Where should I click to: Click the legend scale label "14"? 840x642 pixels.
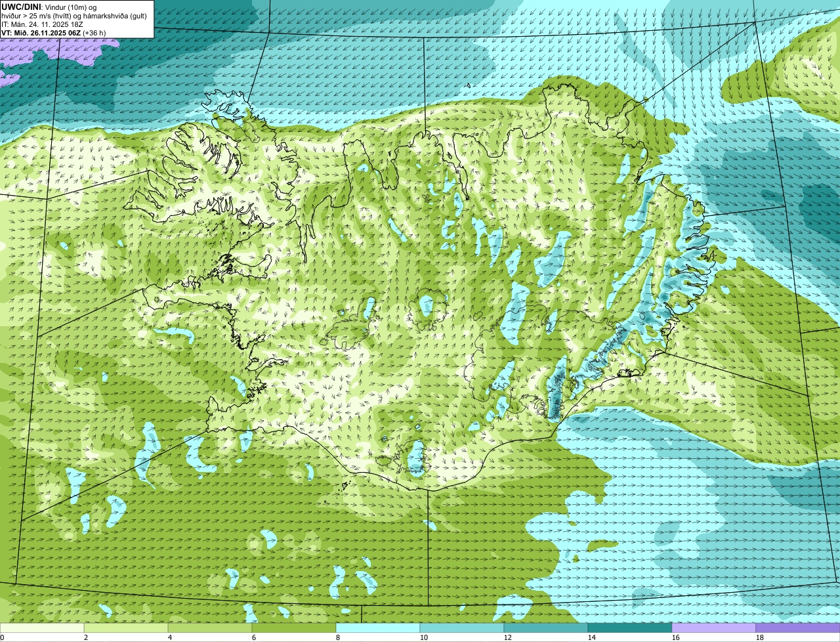tap(592, 637)
